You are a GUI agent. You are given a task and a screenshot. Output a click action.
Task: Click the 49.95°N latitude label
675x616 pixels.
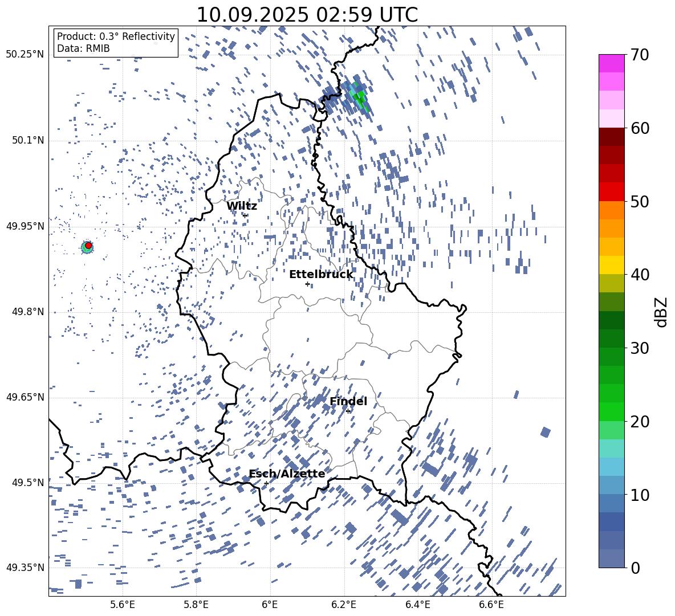point(25,226)
